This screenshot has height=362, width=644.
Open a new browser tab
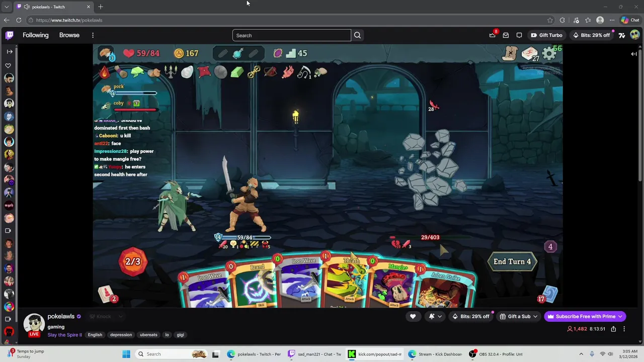101,7
